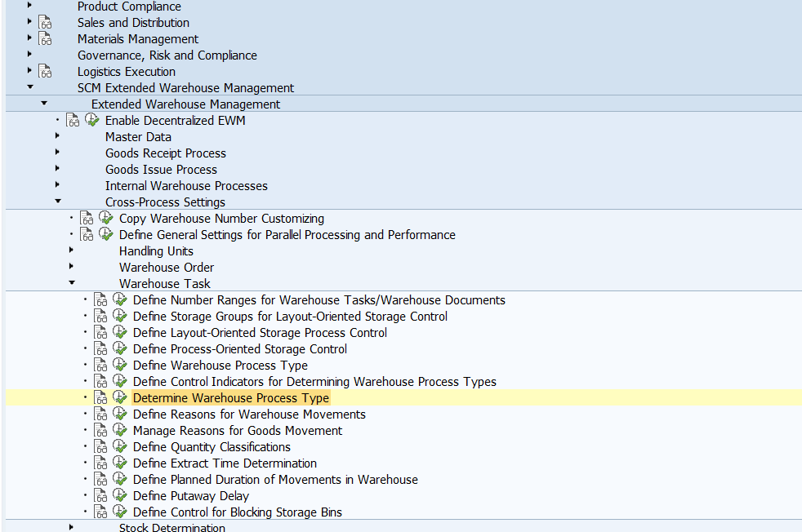
Task: Select Define Control for Blocking Storage Bins
Action: coord(238,512)
